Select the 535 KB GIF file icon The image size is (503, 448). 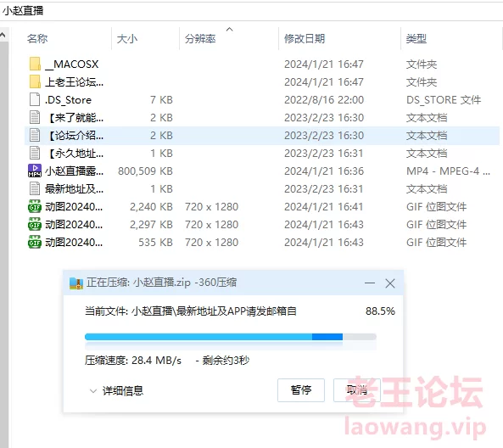35,242
